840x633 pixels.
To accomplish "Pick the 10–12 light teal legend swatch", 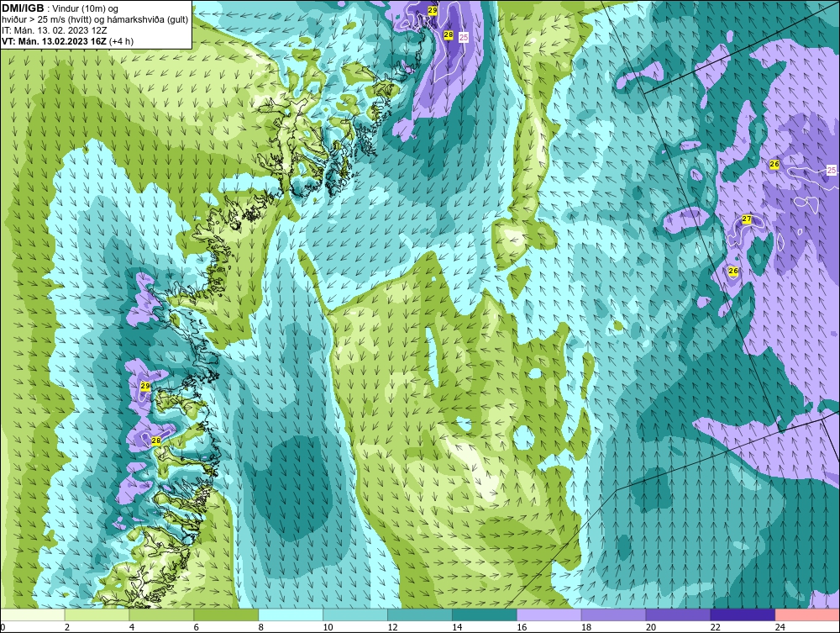I will [x=355, y=615].
